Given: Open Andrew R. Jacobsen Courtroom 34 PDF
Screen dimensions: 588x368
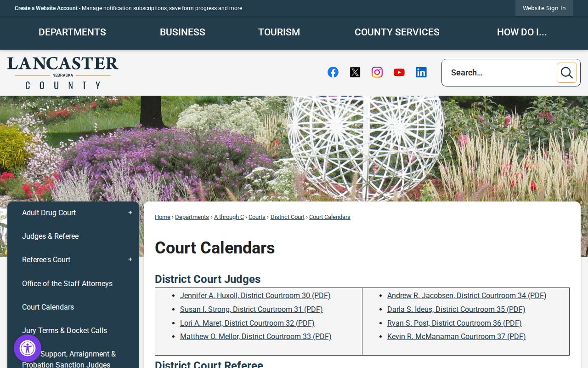Looking at the screenshot, I should coord(467,296).
